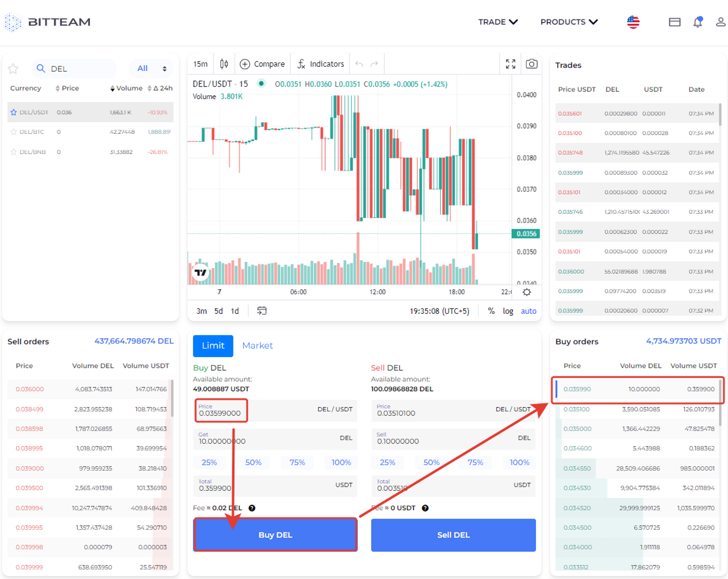Focus the Buy Get amount field
Screen dimensions: 728x579
pyautogui.click(x=275, y=439)
